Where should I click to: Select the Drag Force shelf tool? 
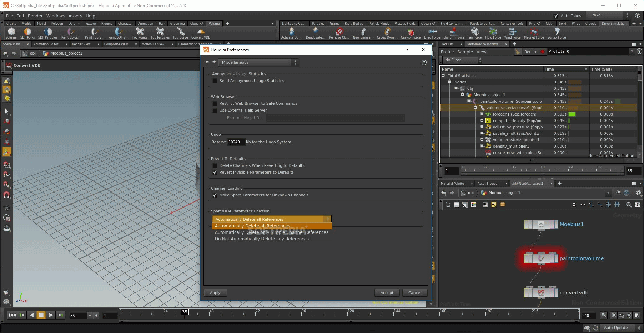click(432, 33)
